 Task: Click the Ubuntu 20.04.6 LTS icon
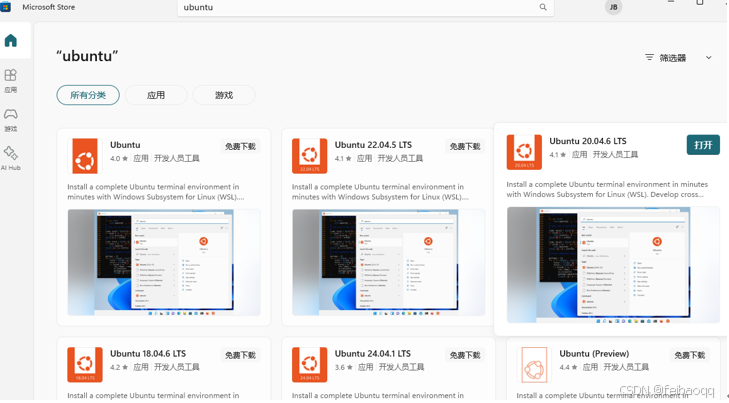pos(524,152)
